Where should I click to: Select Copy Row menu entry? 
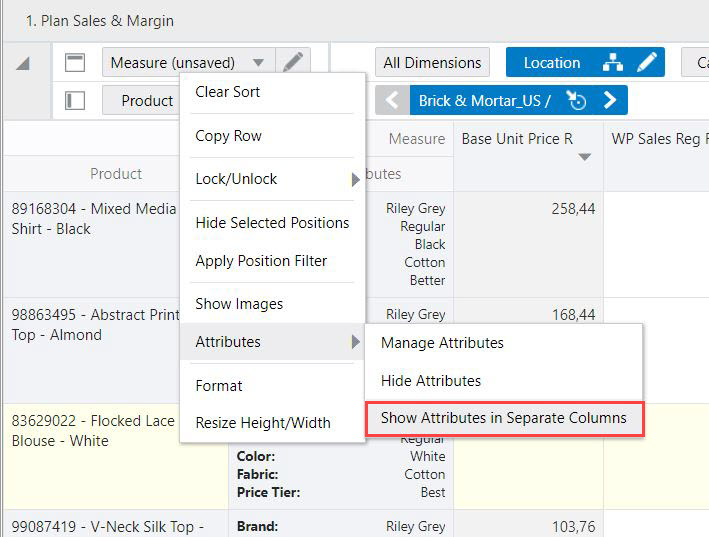pyautogui.click(x=229, y=136)
